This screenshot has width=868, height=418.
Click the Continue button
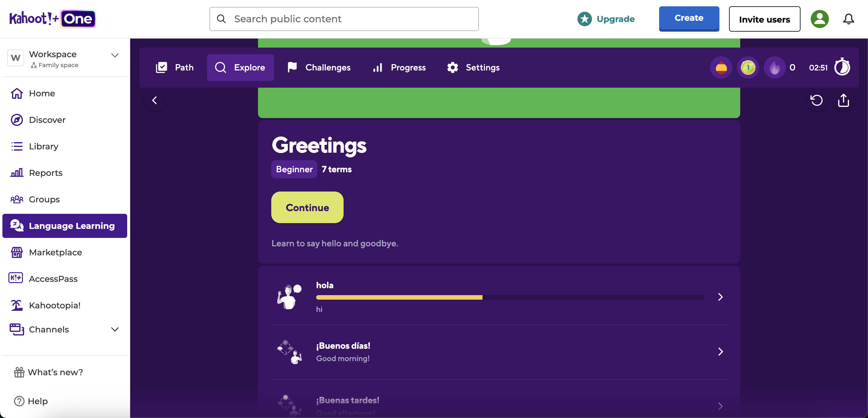tap(307, 207)
